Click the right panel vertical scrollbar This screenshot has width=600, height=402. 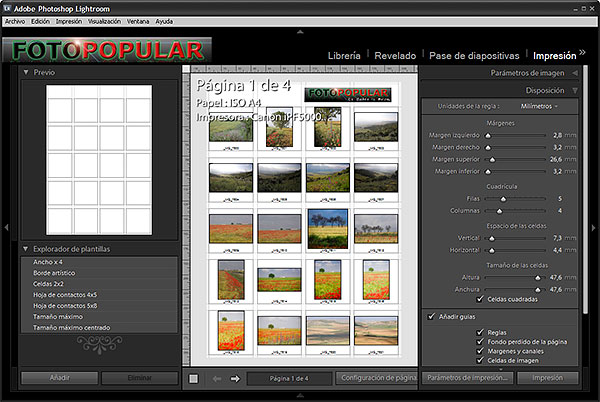point(585,189)
